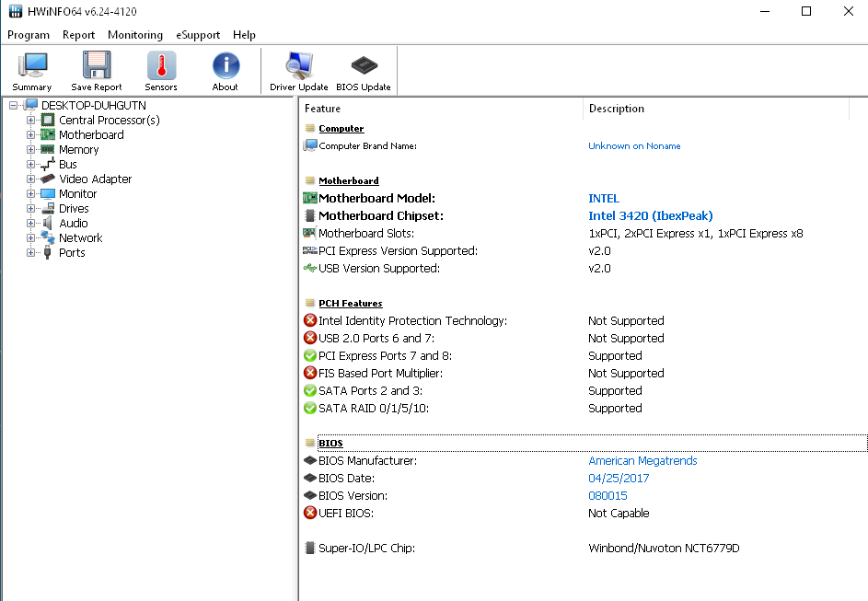Collapse the DESKTOP-DUHGUTN root node

tap(13, 105)
